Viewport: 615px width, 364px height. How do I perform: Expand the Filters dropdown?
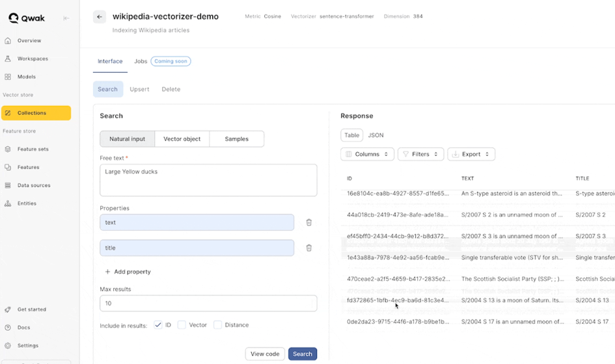[x=420, y=154]
